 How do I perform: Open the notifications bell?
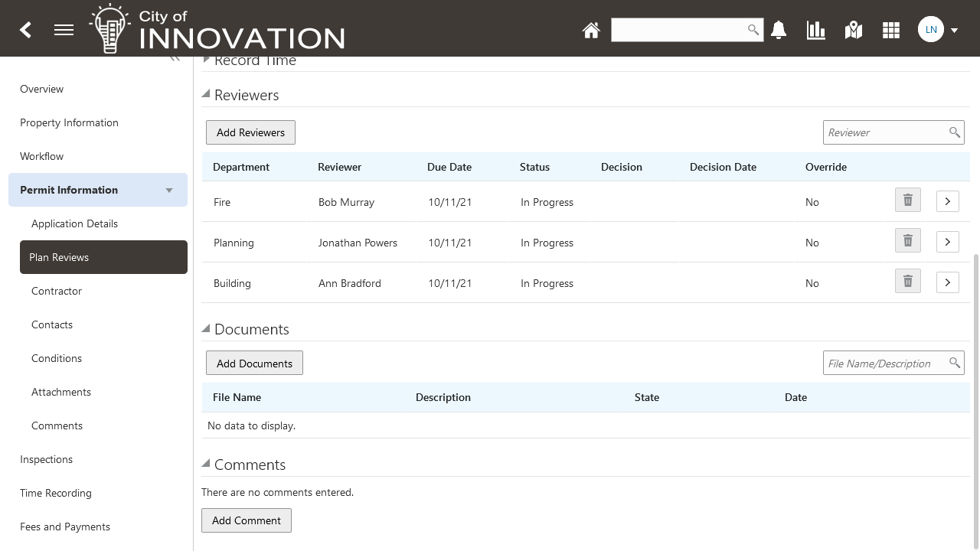779,30
